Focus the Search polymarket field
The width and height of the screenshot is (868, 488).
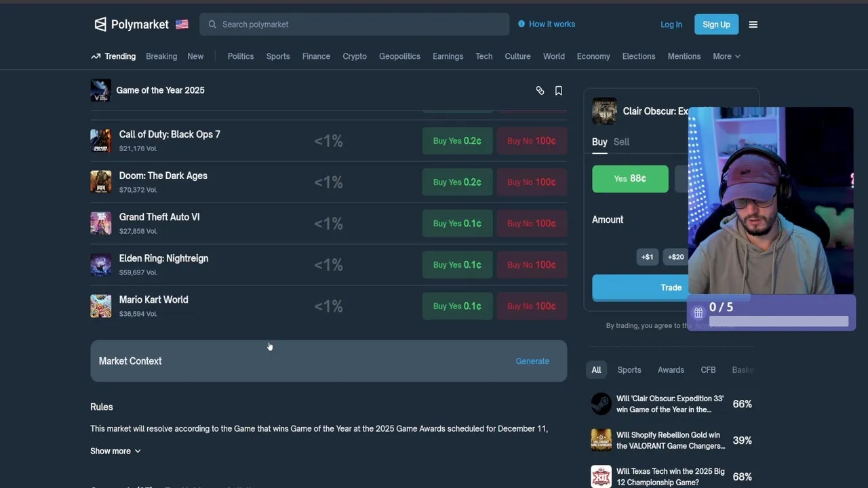point(354,24)
